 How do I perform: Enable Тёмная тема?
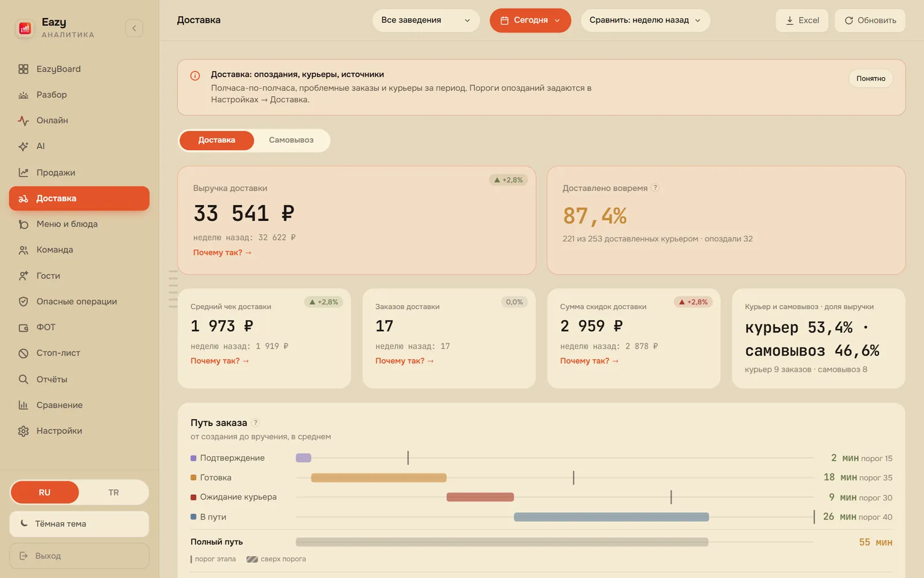click(x=79, y=524)
